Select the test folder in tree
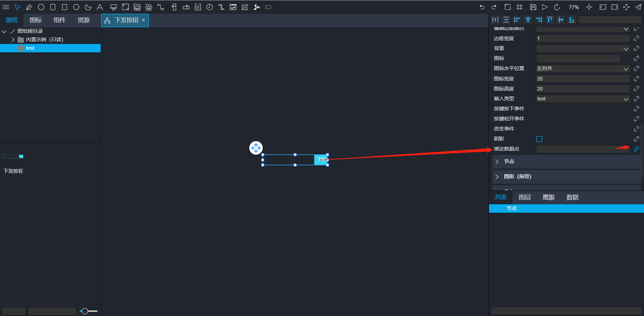The height and width of the screenshot is (316, 644). pyautogui.click(x=30, y=48)
